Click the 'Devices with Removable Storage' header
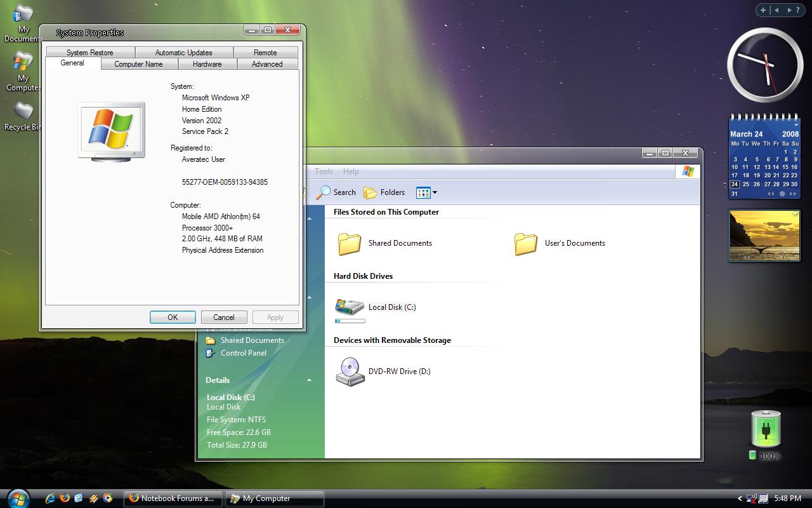The width and height of the screenshot is (812, 508). coord(392,340)
